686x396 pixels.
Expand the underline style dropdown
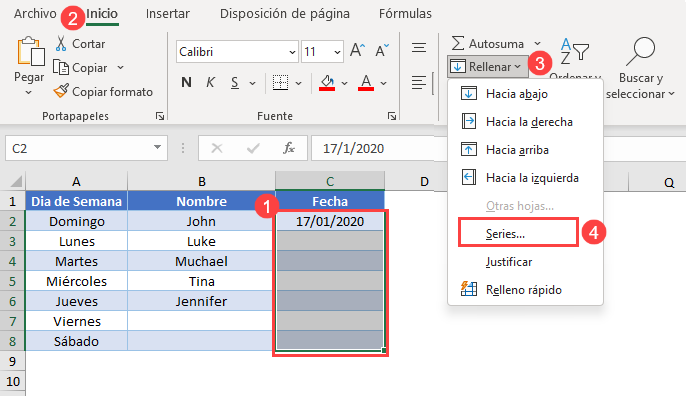[252, 83]
